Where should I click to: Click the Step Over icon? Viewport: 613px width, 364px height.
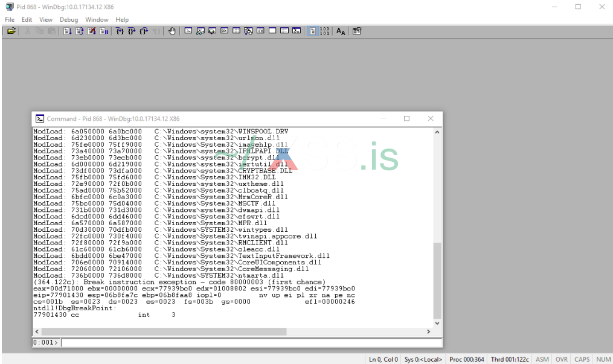click(x=132, y=31)
